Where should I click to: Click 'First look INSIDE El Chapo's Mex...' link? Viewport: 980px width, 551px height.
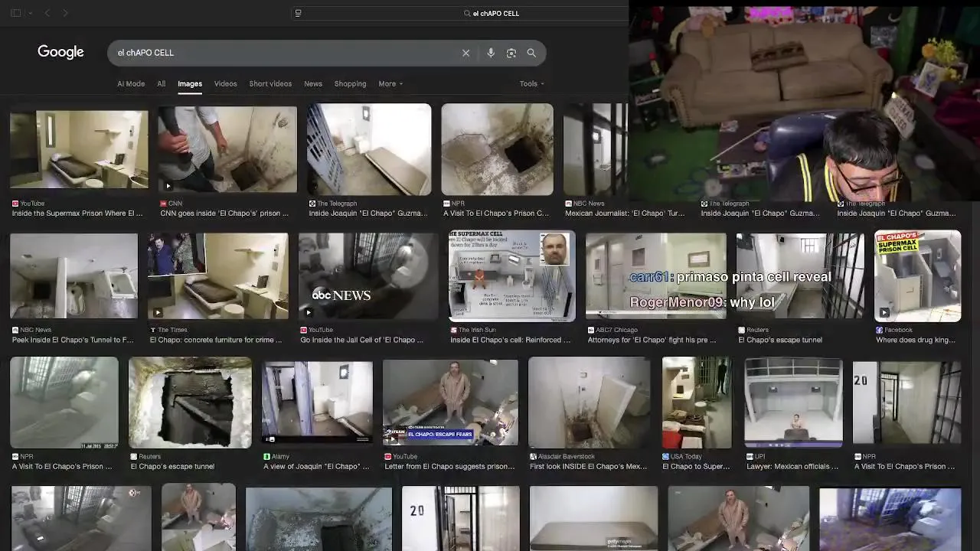(x=588, y=466)
